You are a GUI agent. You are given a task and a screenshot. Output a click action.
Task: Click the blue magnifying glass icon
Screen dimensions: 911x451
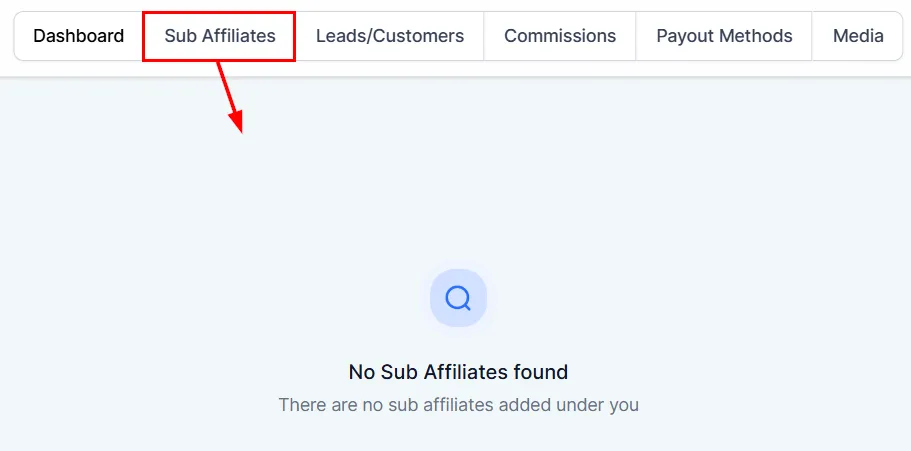tap(458, 299)
